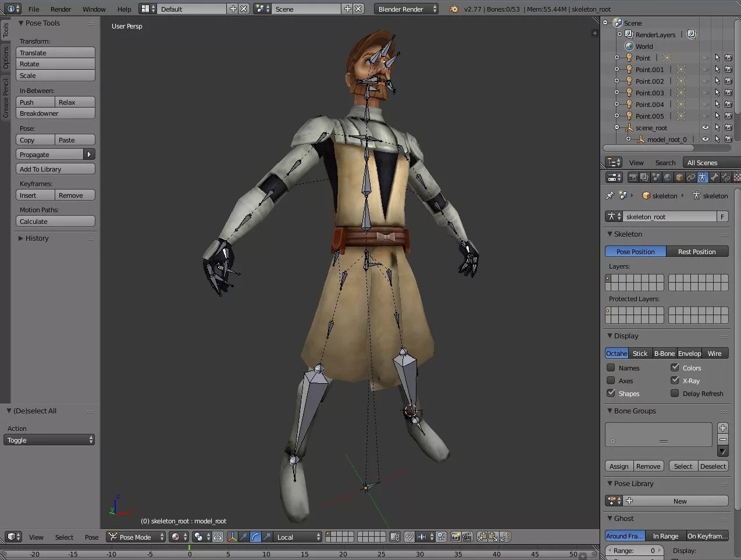
Task: Delete the Default screen layout with X
Action: (244, 9)
